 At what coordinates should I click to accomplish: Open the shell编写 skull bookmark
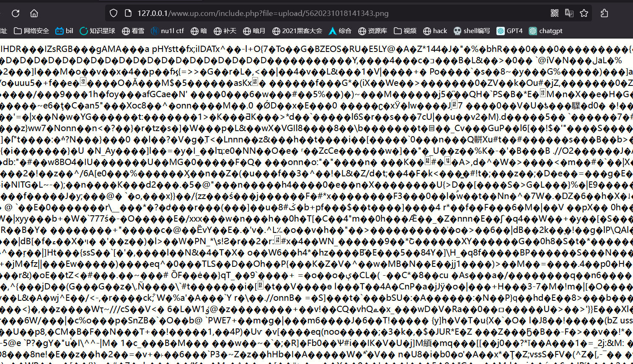pos(472,31)
